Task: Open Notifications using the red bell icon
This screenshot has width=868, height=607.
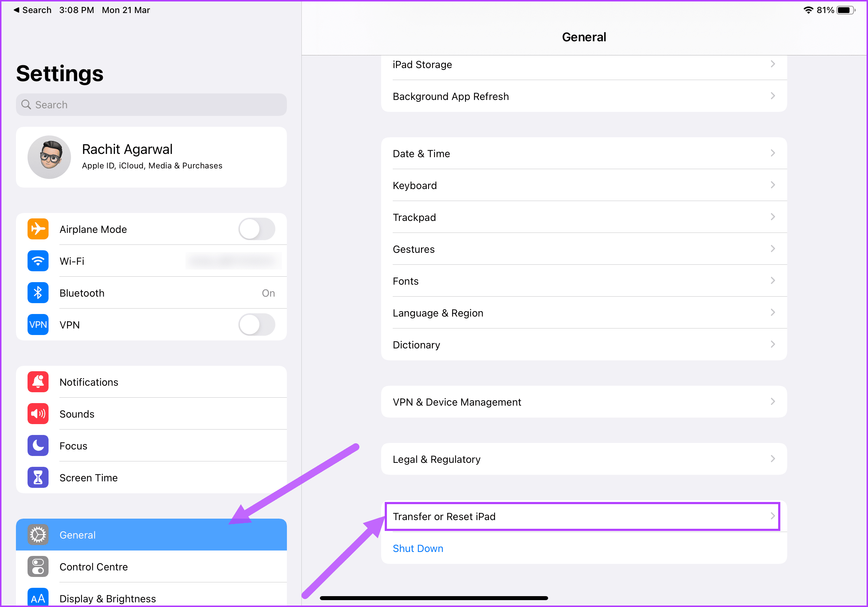Action: [x=38, y=382]
